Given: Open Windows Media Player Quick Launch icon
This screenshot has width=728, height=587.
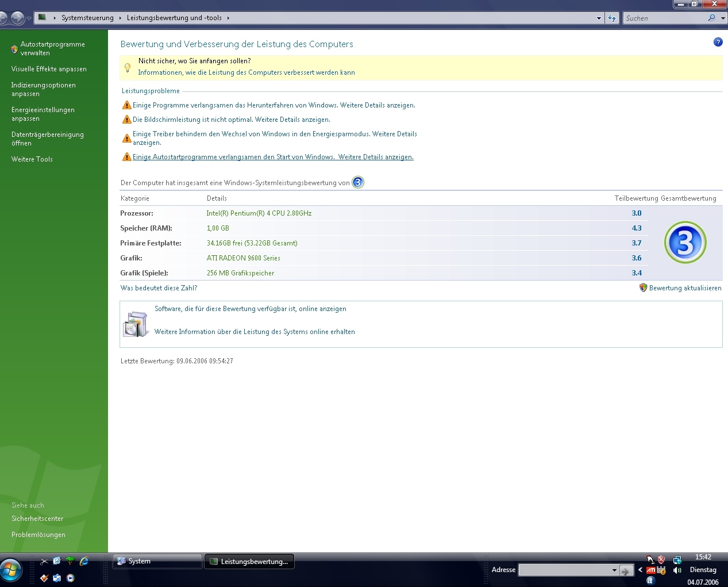Looking at the screenshot, I should [71, 578].
